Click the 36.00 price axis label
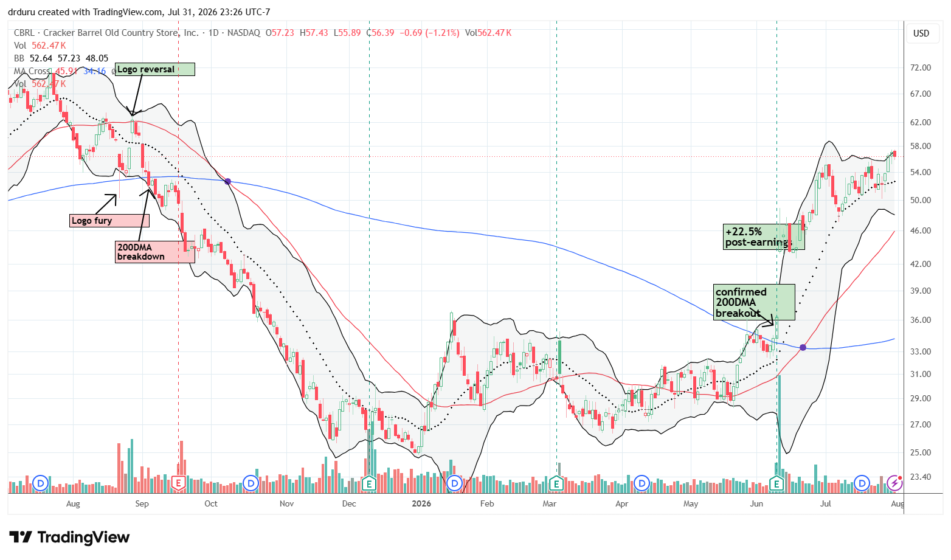Image resolution: width=951 pixels, height=560 pixels. (x=921, y=320)
